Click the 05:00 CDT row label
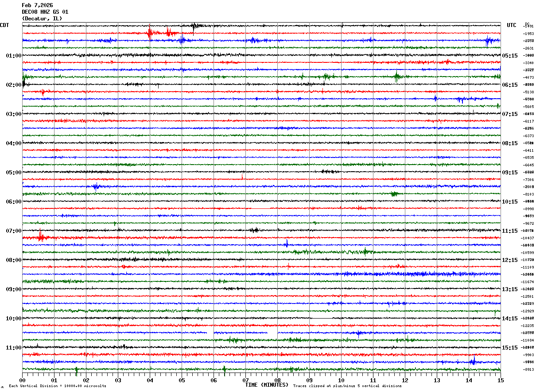Image resolution: width=536 pixels, height=392 pixels. [14, 173]
